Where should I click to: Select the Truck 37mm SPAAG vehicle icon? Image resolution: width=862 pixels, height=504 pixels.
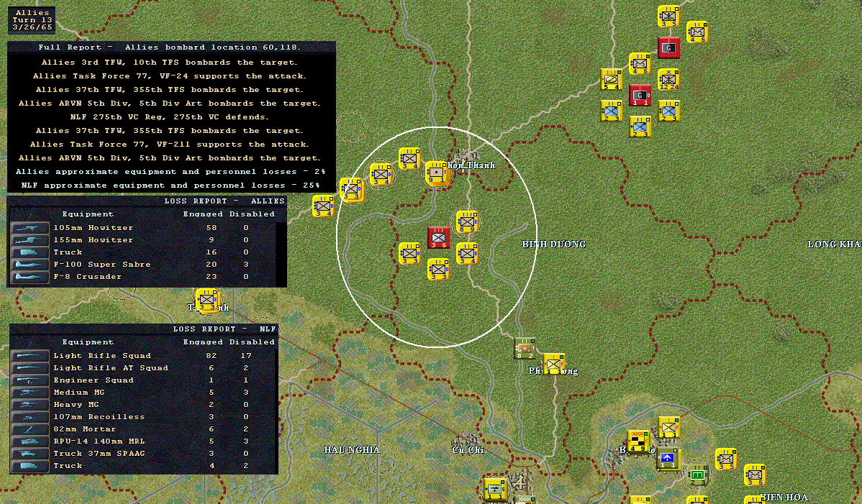click(x=30, y=454)
